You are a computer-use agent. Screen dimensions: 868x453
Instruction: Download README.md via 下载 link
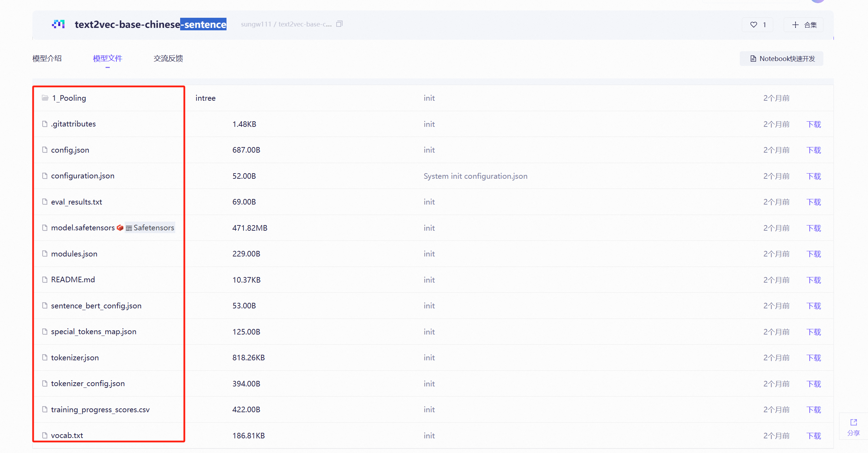coord(814,280)
